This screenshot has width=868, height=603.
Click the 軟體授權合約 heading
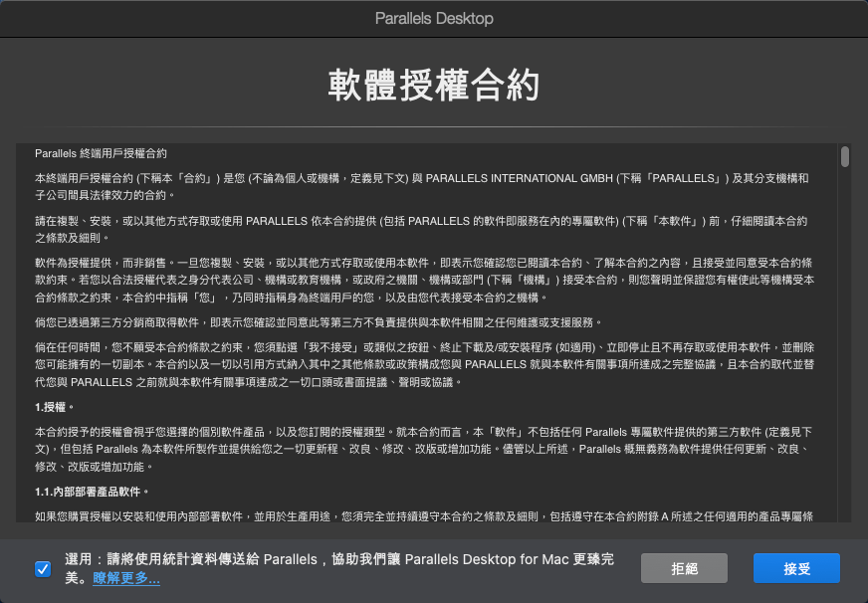pos(434,86)
